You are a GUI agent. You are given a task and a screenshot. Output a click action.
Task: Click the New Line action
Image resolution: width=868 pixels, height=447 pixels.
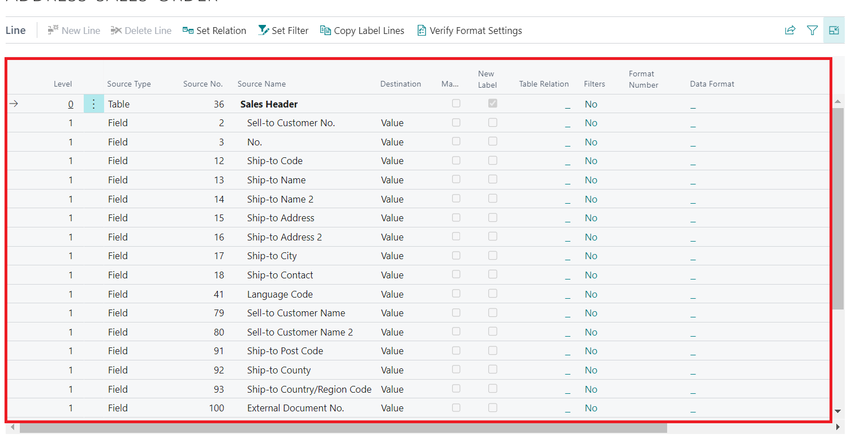pyautogui.click(x=74, y=31)
